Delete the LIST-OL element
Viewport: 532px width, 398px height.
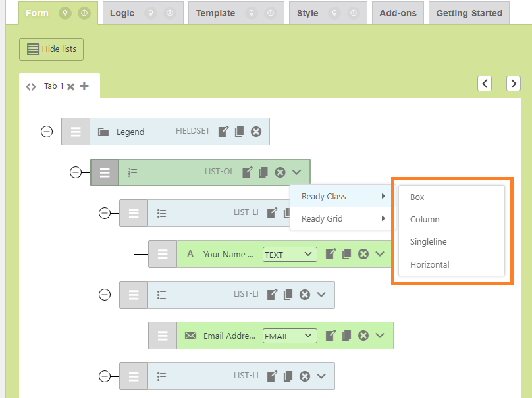pyautogui.click(x=280, y=172)
